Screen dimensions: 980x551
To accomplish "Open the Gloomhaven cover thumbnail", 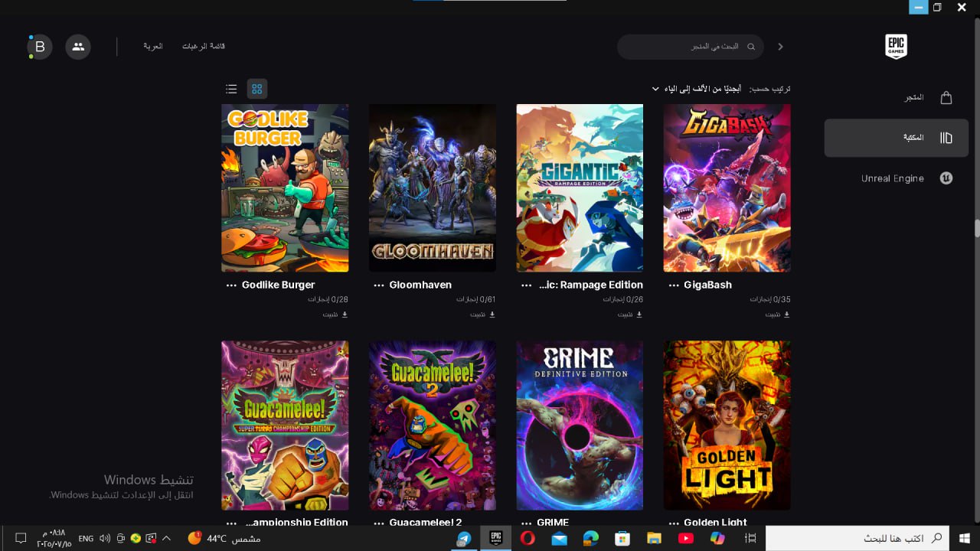I will coord(433,188).
